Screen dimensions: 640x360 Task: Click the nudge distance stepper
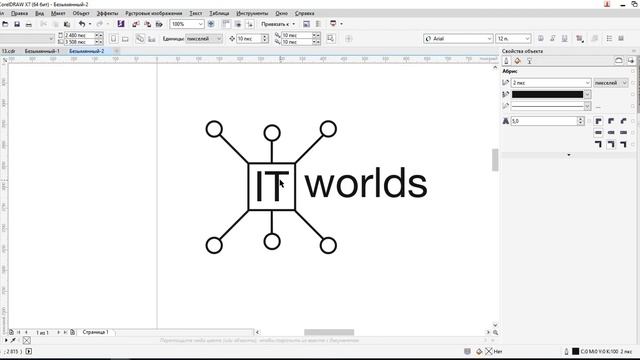coord(265,39)
